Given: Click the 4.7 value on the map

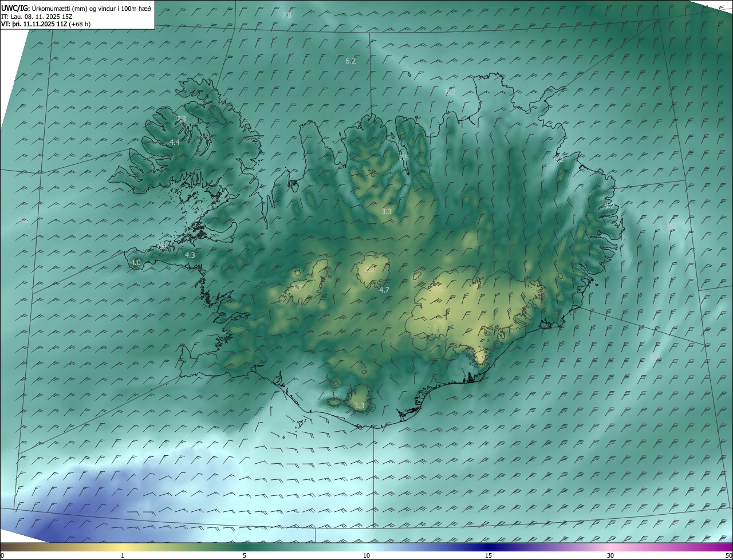Looking at the screenshot, I should click(x=384, y=290).
